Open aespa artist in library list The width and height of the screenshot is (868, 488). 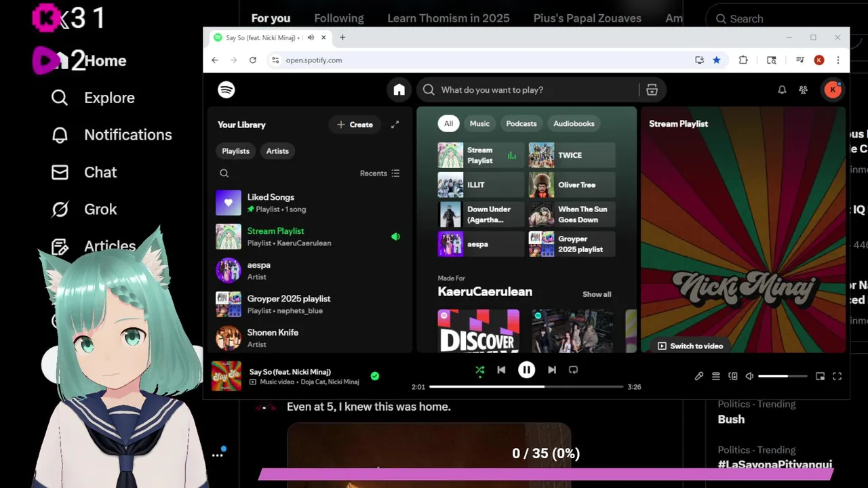tap(309, 270)
